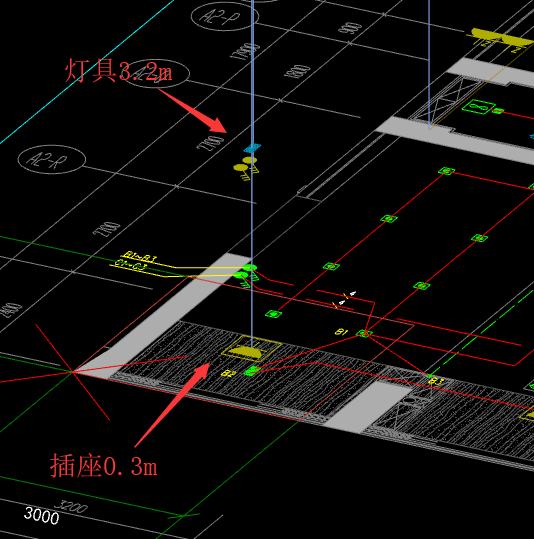Select the yellow B1~B3 circuit label
Image resolution: width=534 pixels, height=539 pixels.
[140, 256]
